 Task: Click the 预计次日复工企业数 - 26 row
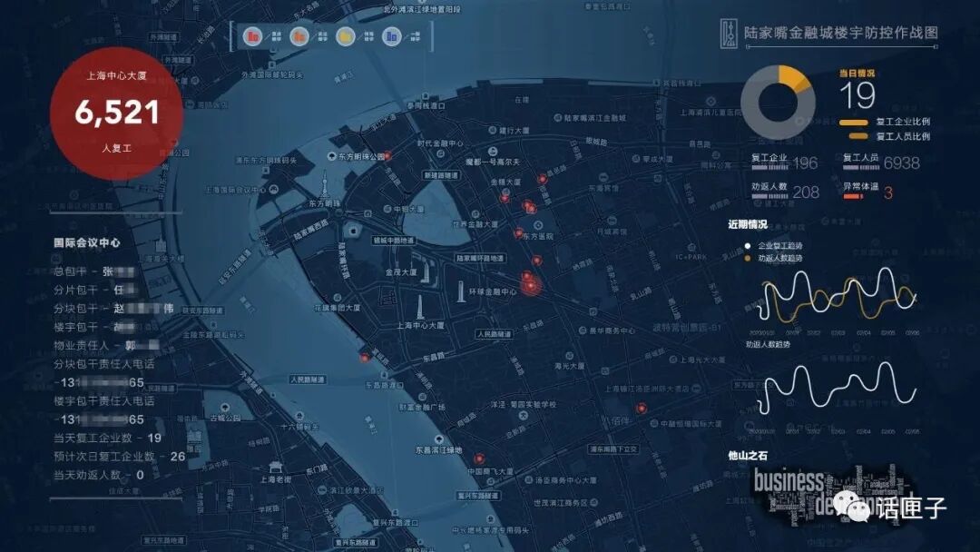tap(120, 457)
